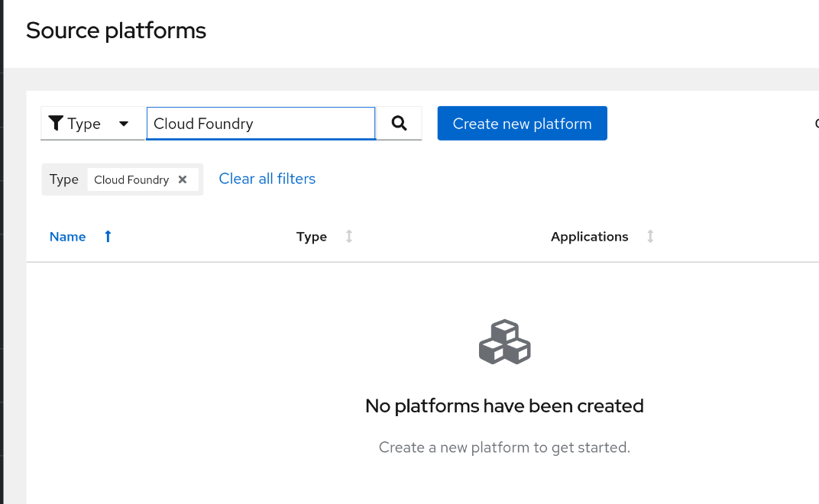The height and width of the screenshot is (504, 819).
Task: Click the stacked cubes empty-state icon
Action: (x=504, y=342)
